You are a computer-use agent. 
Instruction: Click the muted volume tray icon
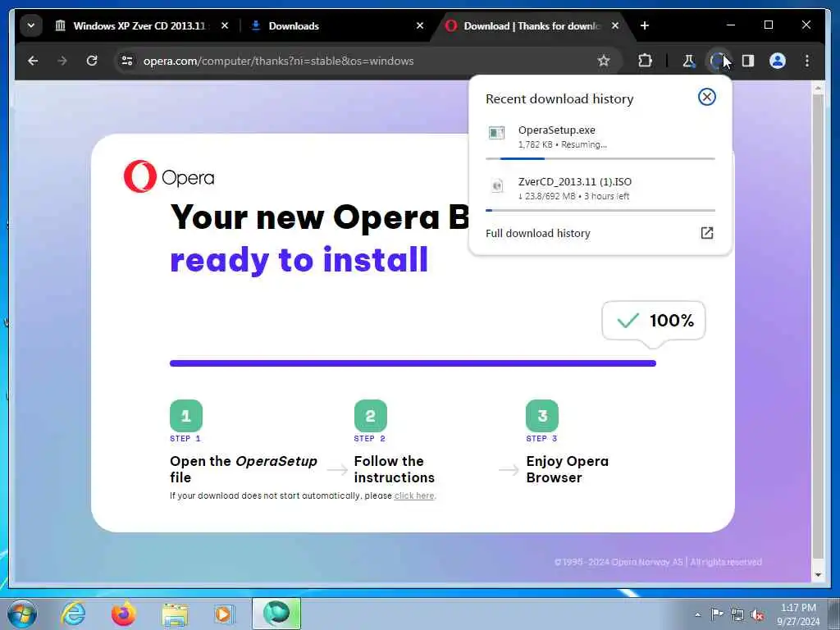click(x=757, y=615)
